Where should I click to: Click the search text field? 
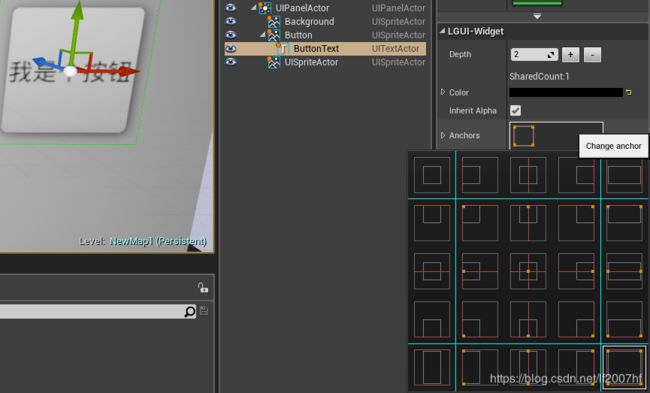pyautogui.click(x=91, y=311)
